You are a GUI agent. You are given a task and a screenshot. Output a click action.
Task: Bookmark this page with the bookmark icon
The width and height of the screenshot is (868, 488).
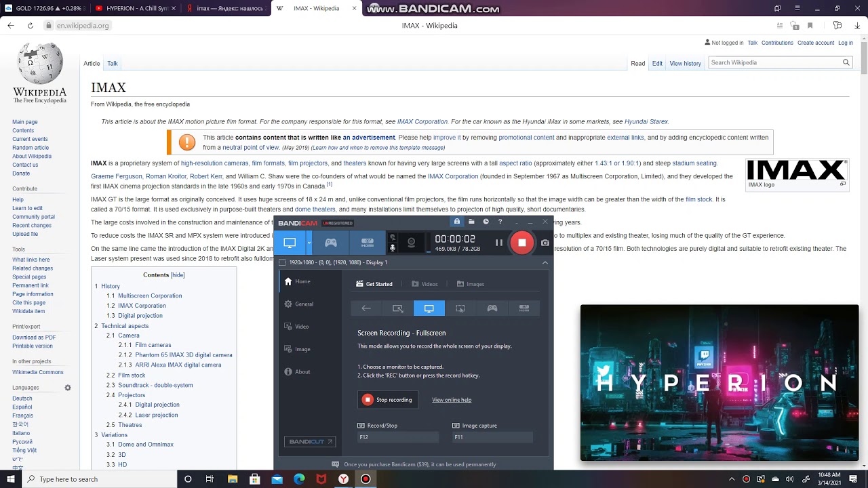point(810,25)
